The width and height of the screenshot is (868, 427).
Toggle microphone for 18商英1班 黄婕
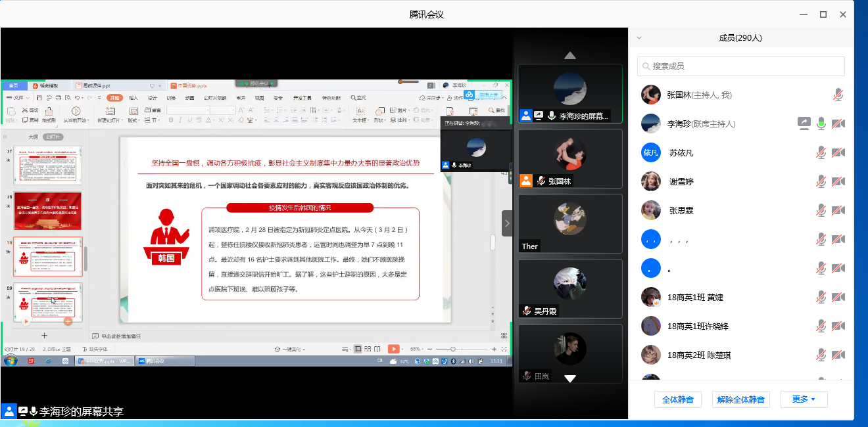pyautogui.click(x=821, y=297)
